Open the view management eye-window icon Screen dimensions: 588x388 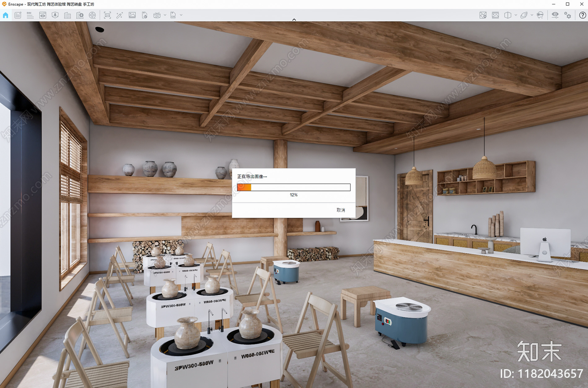coord(43,15)
